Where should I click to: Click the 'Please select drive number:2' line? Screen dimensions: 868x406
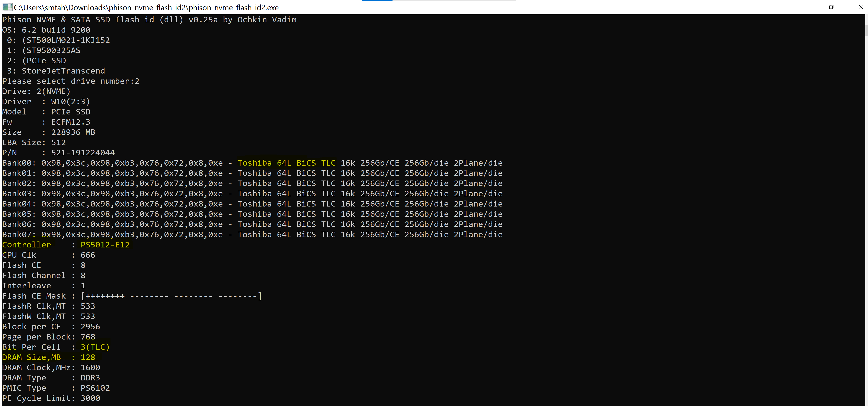[70, 81]
